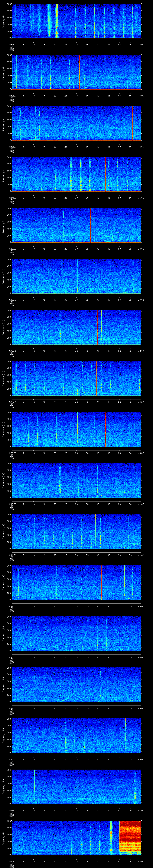
Task: Click the spectrogram panel starting at 14:31:00
Action: click(x=76, y=21)
